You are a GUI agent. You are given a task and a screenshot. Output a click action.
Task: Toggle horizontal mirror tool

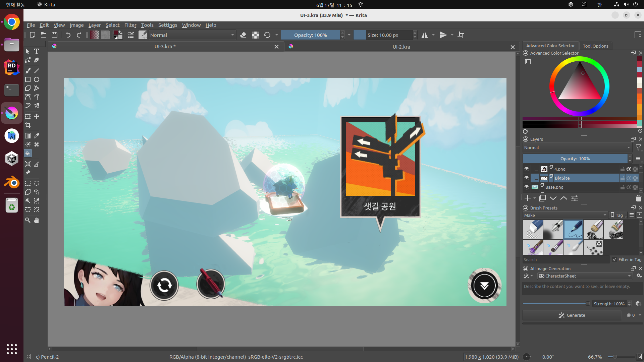[425, 35]
